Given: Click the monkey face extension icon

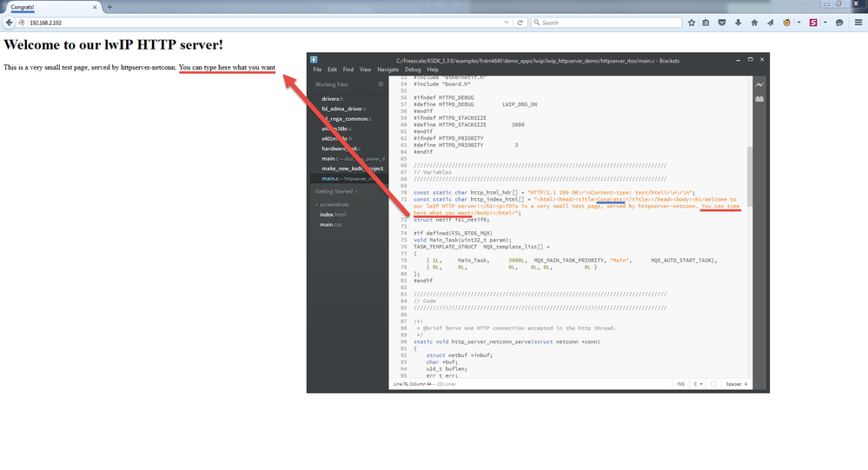Looking at the screenshot, I should [786, 23].
